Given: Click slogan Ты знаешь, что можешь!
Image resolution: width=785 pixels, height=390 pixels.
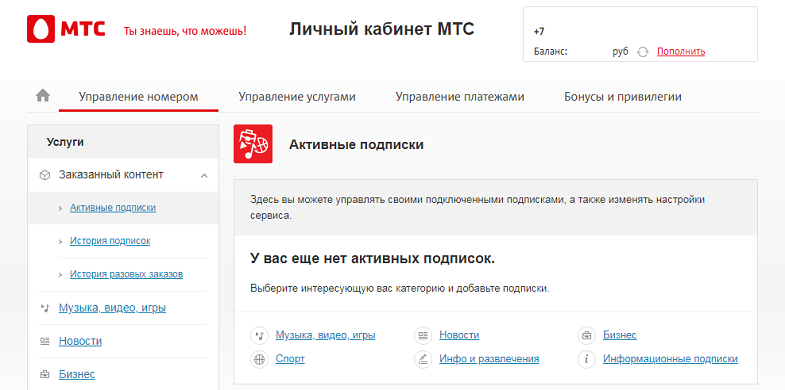Looking at the screenshot, I should coord(185,32).
